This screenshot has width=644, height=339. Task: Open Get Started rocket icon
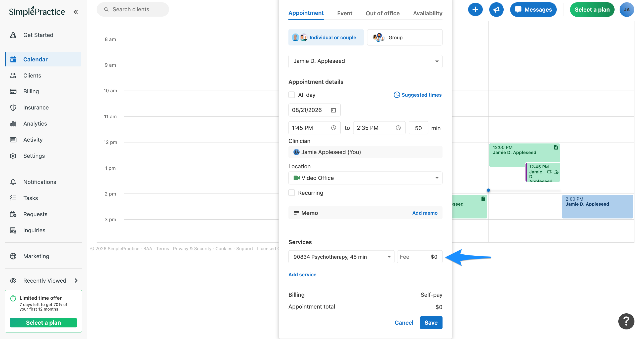coord(13,35)
